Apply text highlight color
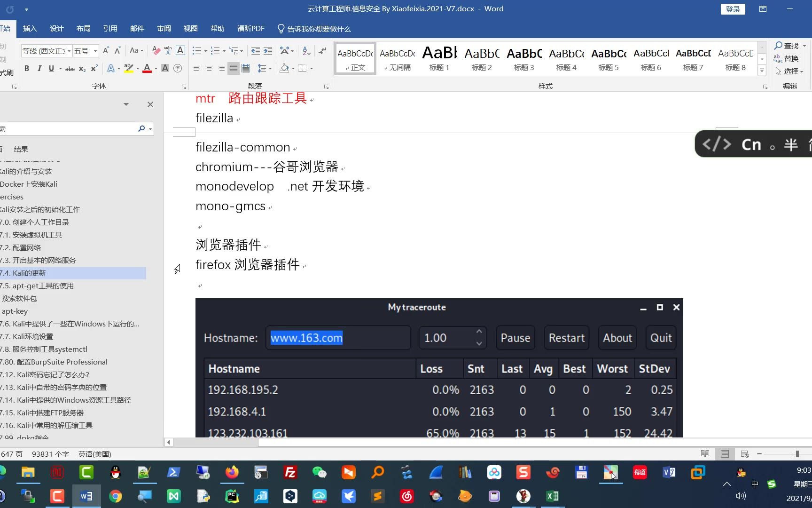This screenshot has height=508, width=812. pyautogui.click(x=129, y=68)
